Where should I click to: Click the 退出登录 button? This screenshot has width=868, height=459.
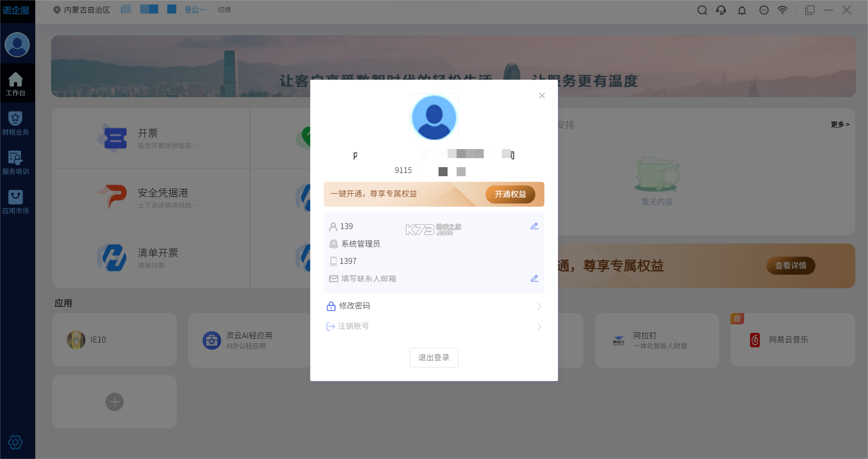[434, 357]
